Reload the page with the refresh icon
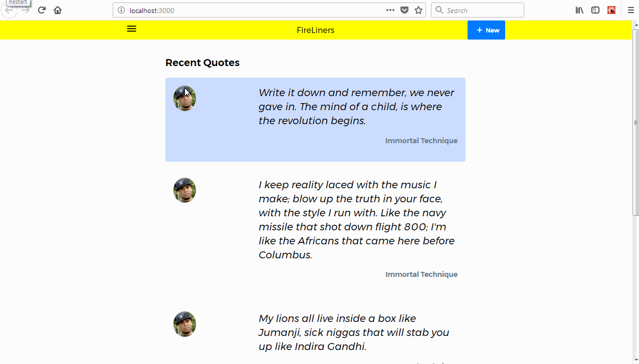The height and width of the screenshot is (364, 639). point(42,10)
